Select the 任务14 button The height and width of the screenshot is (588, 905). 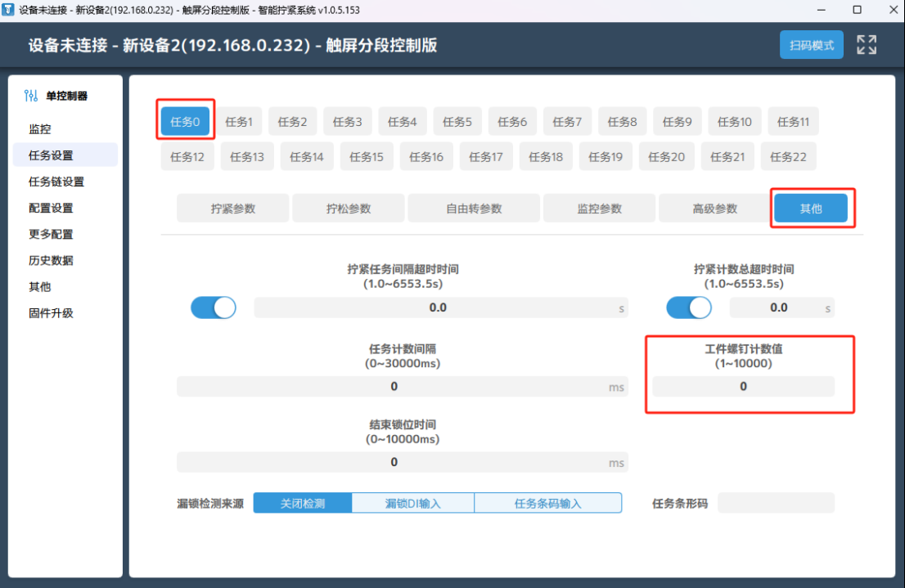pos(307,156)
